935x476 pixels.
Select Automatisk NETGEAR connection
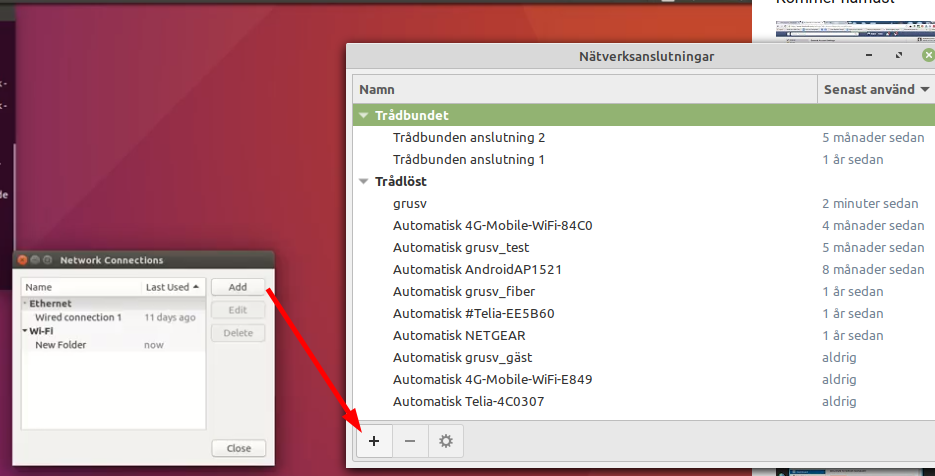coord(459,336)
